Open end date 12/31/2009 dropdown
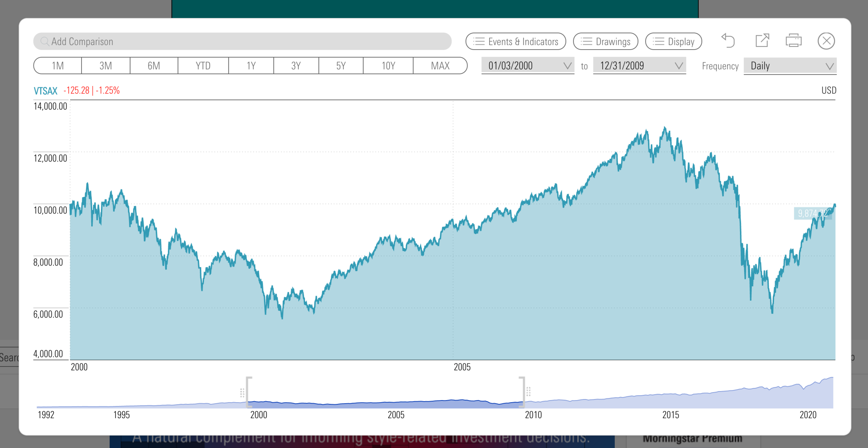Image resolution: width=868 pixels, height=448 pixels. pos(640,66)
